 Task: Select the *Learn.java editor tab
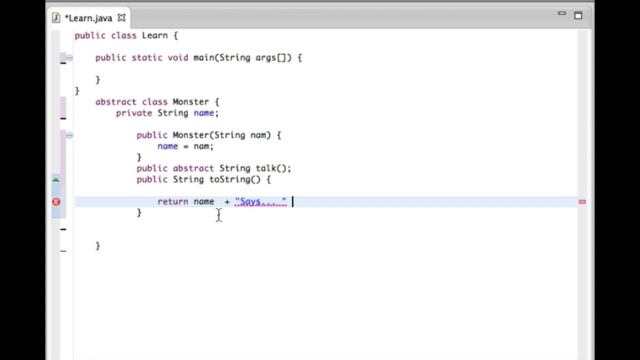coord(89,18)
